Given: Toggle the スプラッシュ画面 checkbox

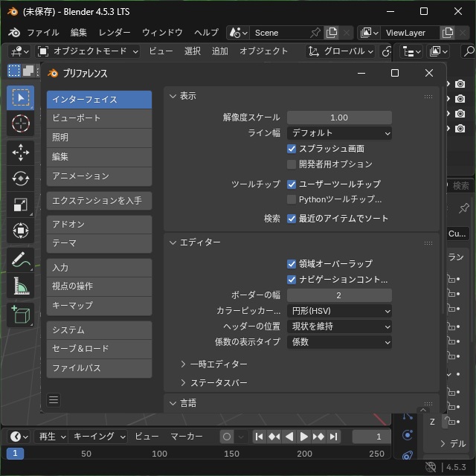Looking at the screenshot, I should pyautogui.click(x=292, y=149).
